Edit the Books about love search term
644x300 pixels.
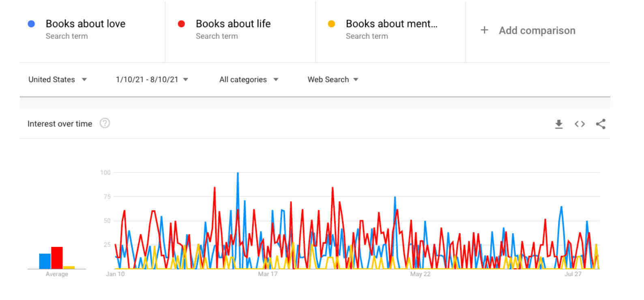click(x=86, y=24)
